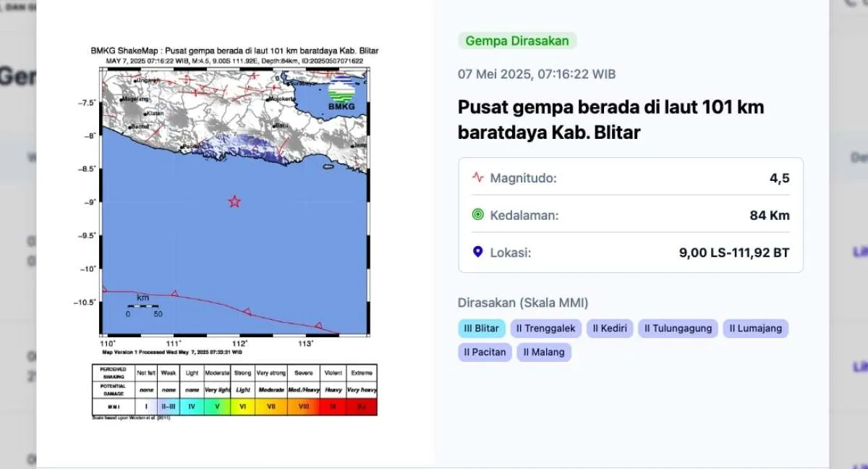Image resolution: width=868 pixels, height=469 pixels.
Task: Open the 'III Blitar' MMI chip
Action: click(x=481, y=328)
